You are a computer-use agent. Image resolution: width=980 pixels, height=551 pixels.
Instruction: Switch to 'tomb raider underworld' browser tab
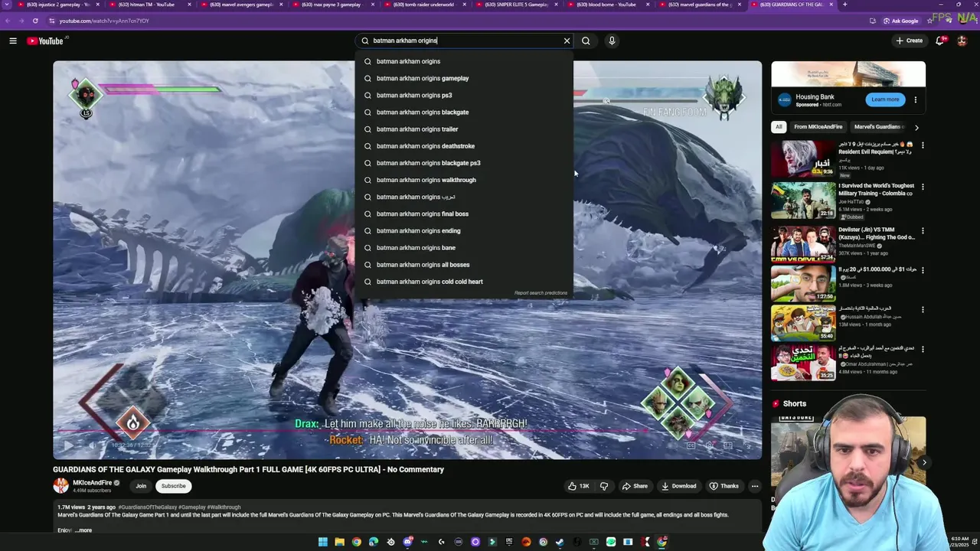point(425,5)
